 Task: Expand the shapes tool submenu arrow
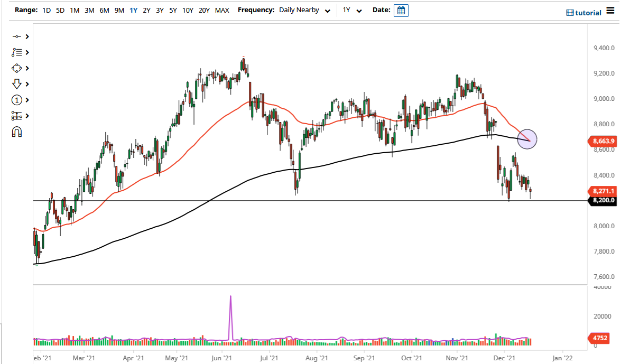[27, 68]
